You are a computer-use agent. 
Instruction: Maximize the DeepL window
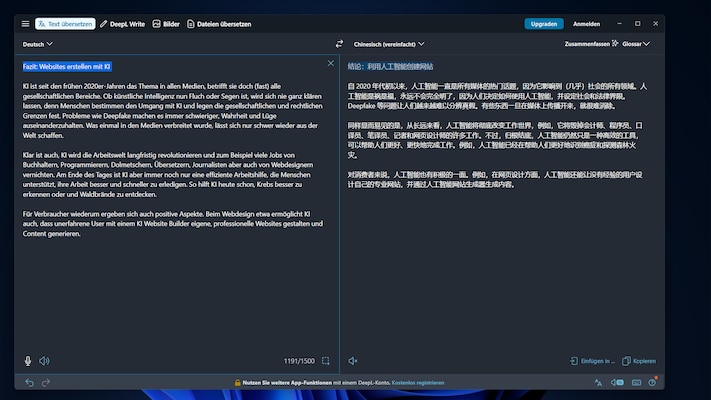[x=638, y=24]
